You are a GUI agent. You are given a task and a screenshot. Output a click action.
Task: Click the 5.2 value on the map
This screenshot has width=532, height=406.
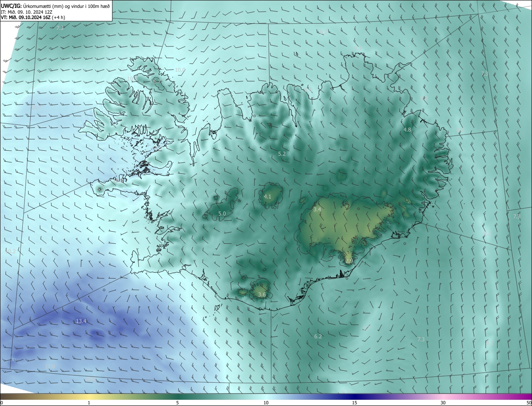pos(282,154)
